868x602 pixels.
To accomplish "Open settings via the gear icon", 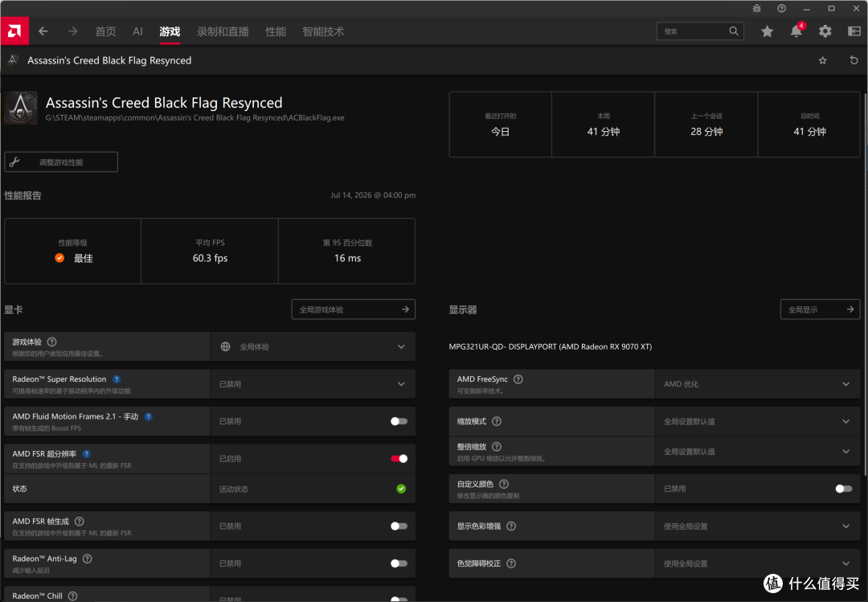I will pos(825,31).
